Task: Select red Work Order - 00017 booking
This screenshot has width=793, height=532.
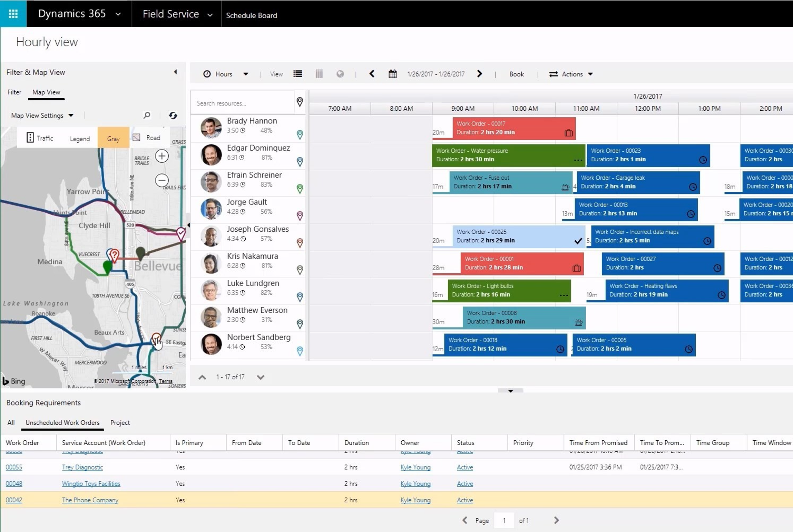Action: pos(514,128)
